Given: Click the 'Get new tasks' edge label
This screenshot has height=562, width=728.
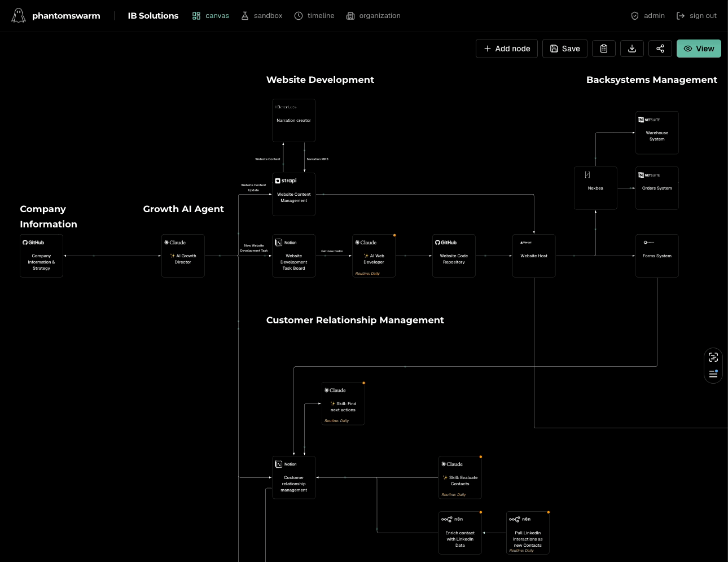Looking at the screenshot, I should (332, 251).
